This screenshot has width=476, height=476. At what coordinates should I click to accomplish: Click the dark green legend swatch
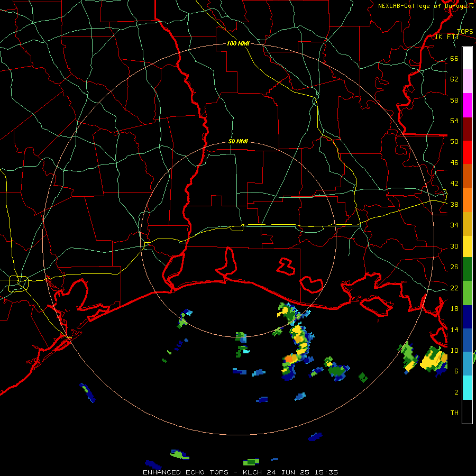467,269
